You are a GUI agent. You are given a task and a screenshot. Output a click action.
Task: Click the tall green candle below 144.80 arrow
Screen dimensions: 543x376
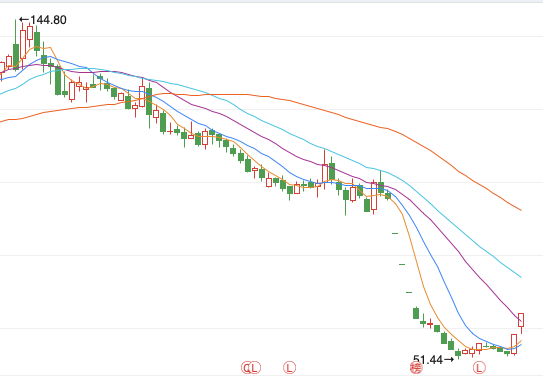click(16, 45)
